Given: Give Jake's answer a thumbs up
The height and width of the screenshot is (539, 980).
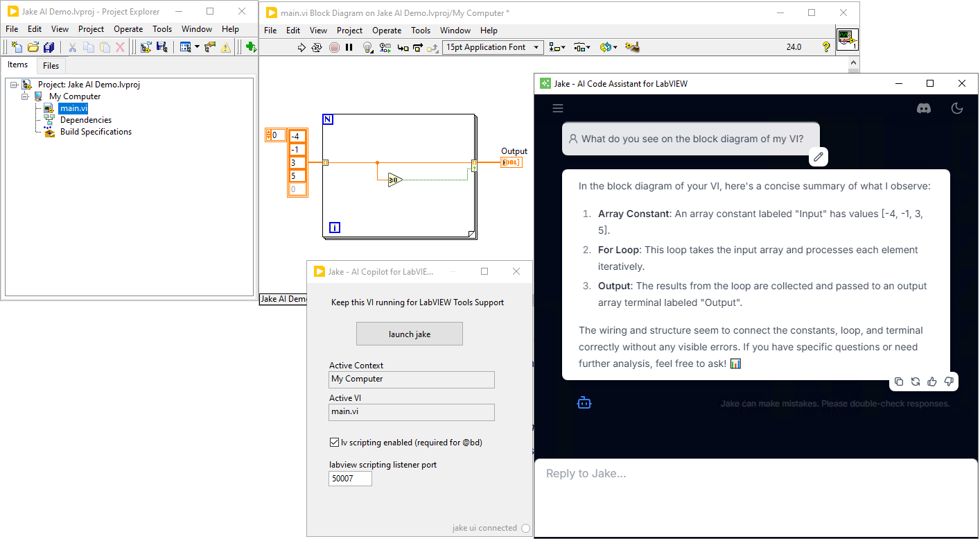Looking at the screenshot, I should [932, 382].
